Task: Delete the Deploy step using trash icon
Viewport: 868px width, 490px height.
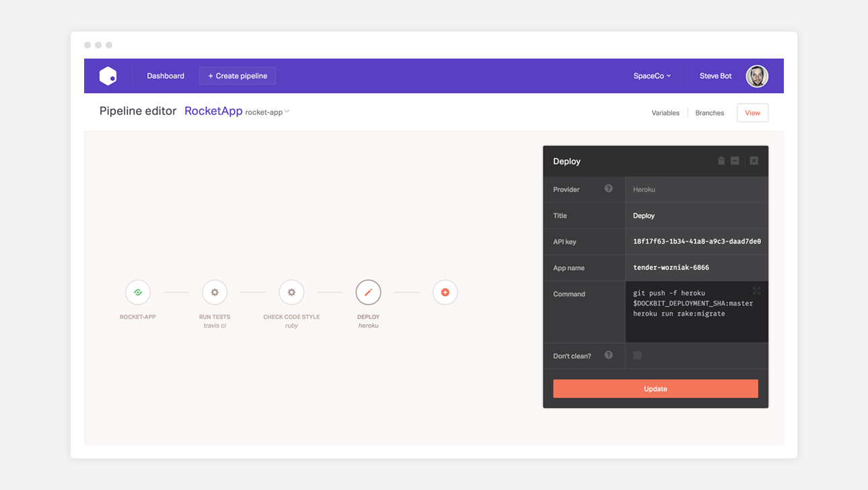Action: [x=721, y=161]
